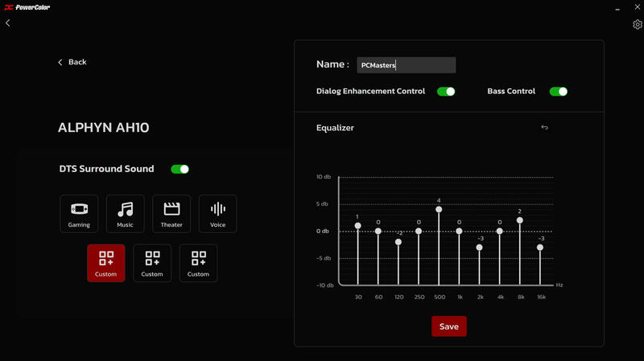The height and width of the screenshot is (361, 644).
Task: Click the 500 frequency label
Action: (440, 297)
